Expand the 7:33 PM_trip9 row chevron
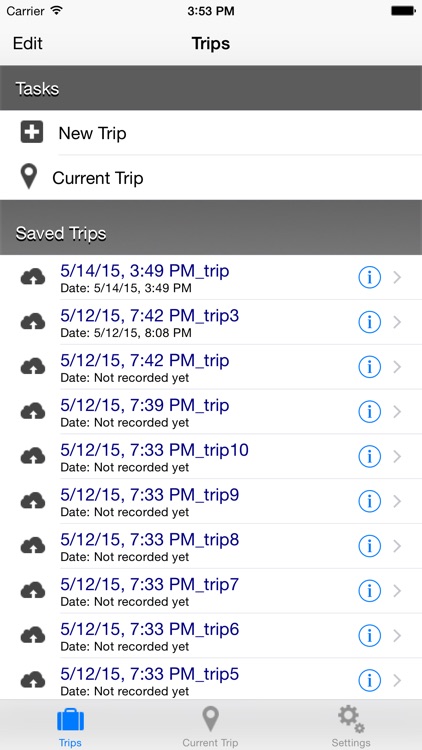This screenshot has width=422, height=750. click(x=397, y=501)
